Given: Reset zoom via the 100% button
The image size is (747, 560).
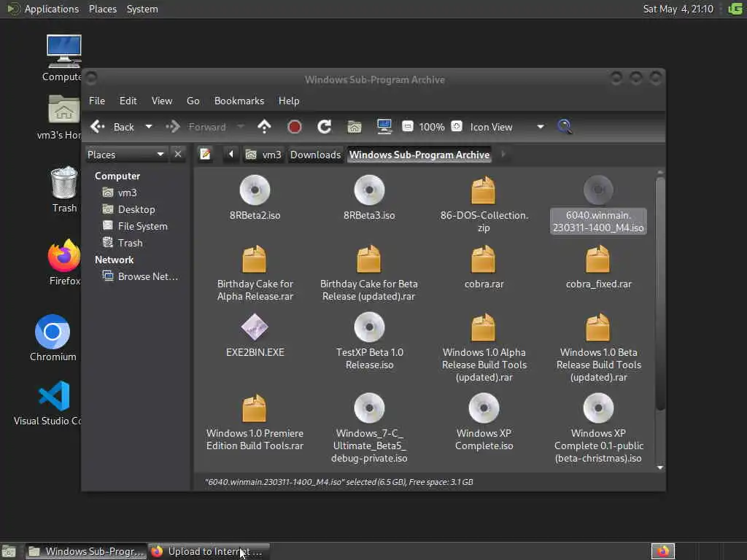Looking at the screenshot, I should 432,127.
